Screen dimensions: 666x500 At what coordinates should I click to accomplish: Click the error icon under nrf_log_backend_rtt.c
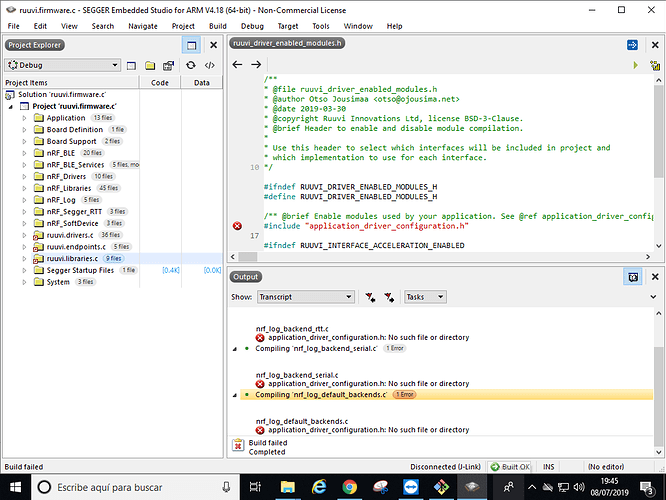[x=260, y=338]
